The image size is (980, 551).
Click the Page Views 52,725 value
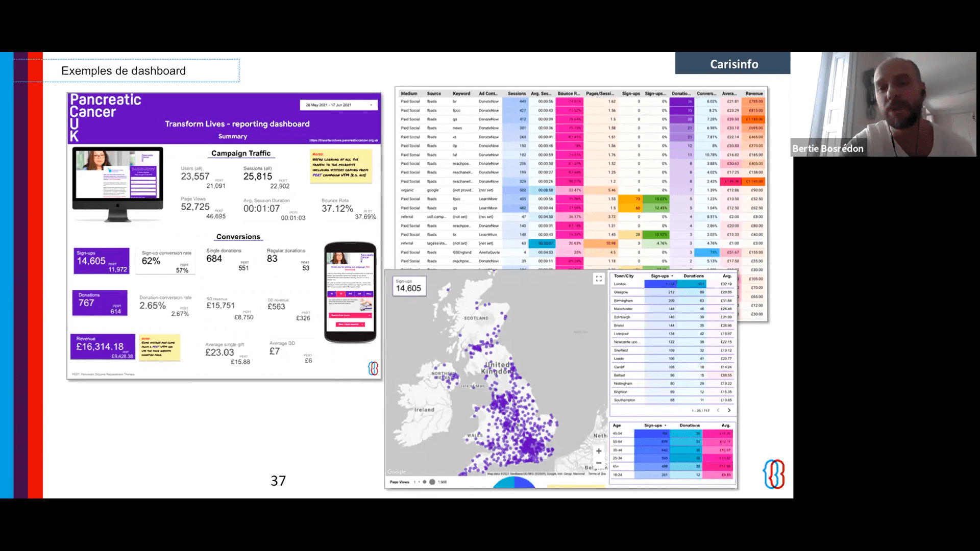[195, 207]
